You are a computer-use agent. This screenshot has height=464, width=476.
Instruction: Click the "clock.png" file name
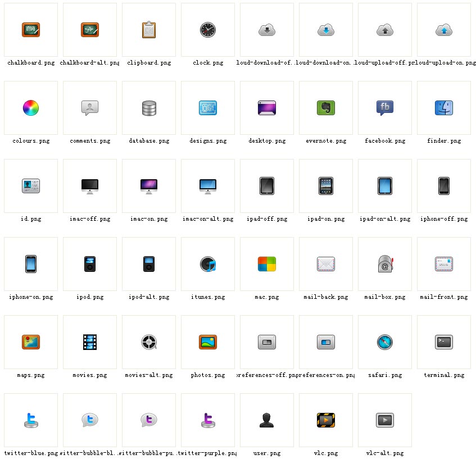(208, 63)
